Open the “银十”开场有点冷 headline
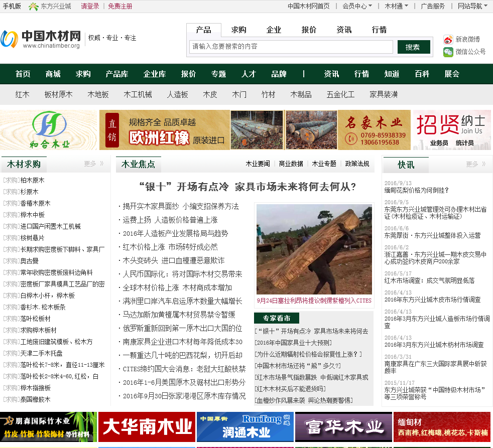The height and width of the screenshot is (448, 493). pos(248,187)
